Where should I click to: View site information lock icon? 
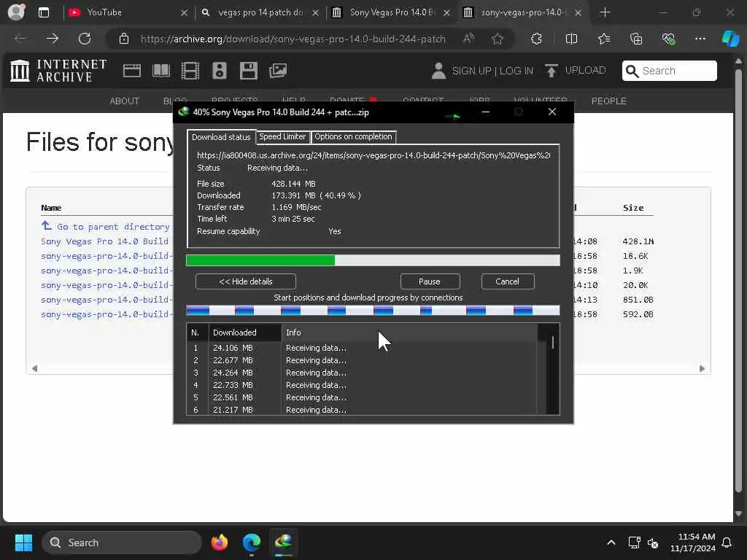point(124,39)
